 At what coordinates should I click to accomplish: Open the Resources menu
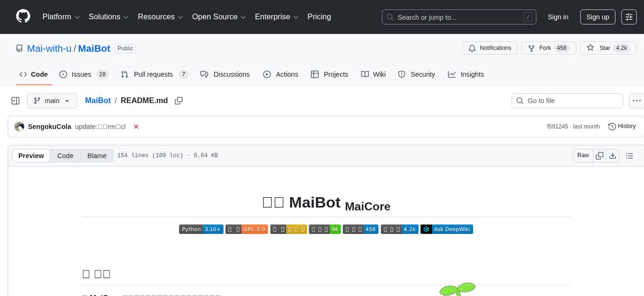coord(160,17)
